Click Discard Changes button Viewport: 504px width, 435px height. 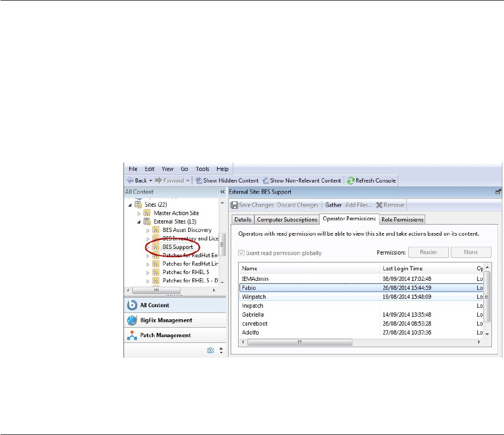[x=297, y=205]
